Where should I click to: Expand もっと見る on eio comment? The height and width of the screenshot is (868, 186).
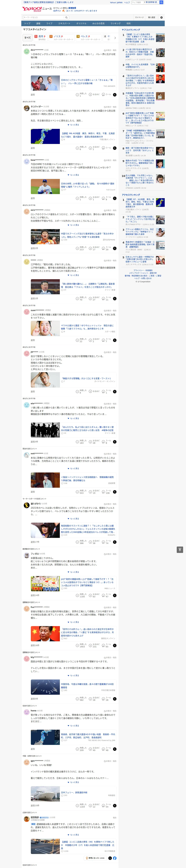point(73,419)
